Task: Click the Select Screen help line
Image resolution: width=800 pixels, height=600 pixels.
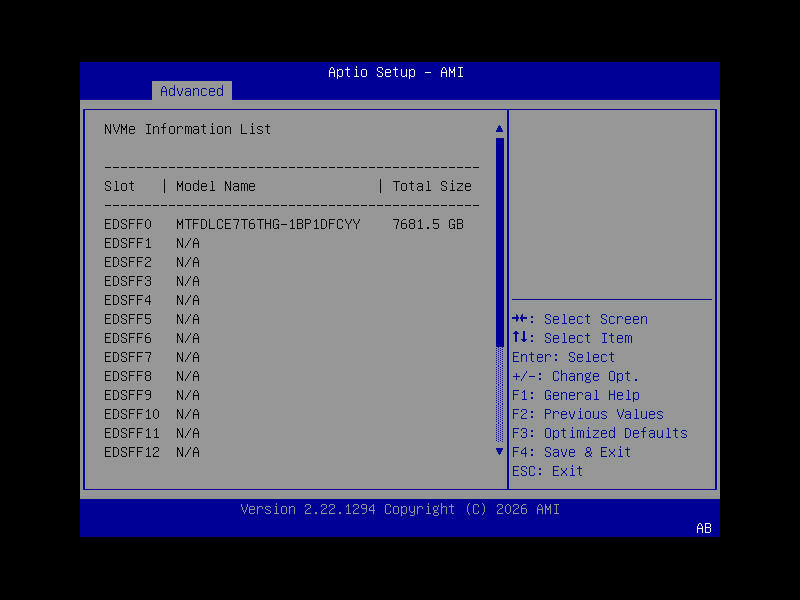Action: (580, 319)
